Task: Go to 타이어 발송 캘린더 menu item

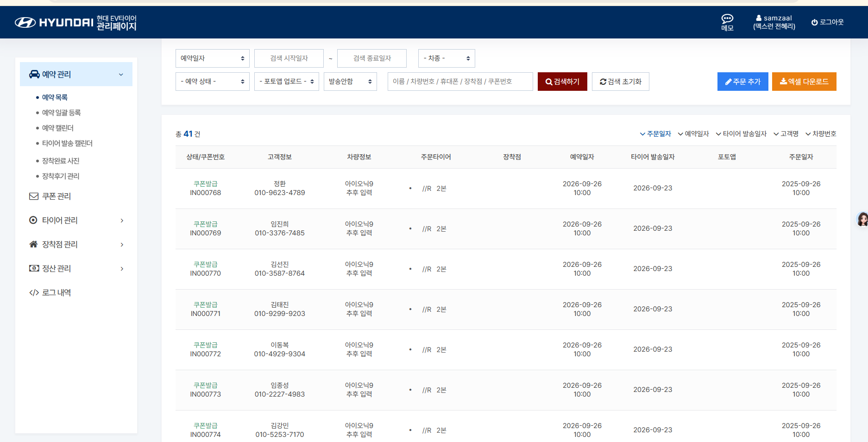Action: click(67, 144)
